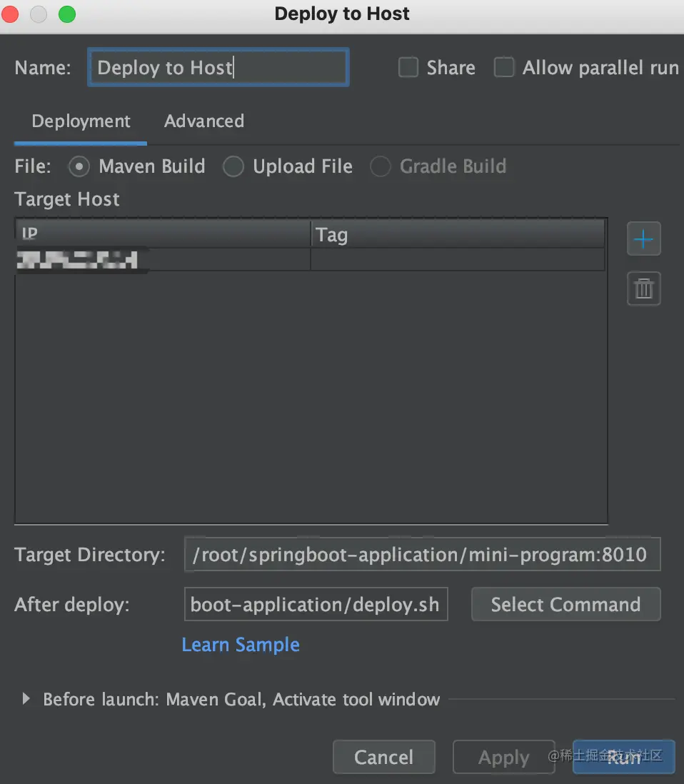Image resolution: width=684 pixels, height=784 pixels.
Task: Click the Apply button
Action: [x=503, y=757]
